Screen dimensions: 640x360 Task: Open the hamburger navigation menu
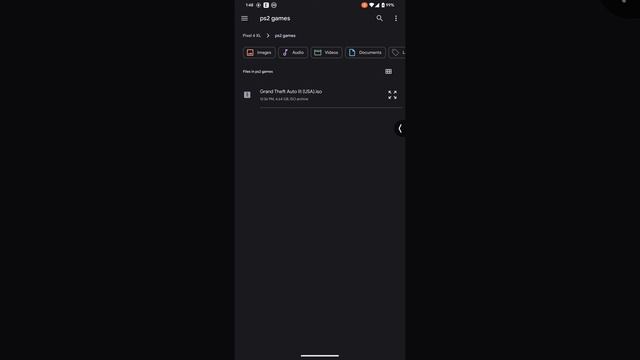click(x=244, y=18)
